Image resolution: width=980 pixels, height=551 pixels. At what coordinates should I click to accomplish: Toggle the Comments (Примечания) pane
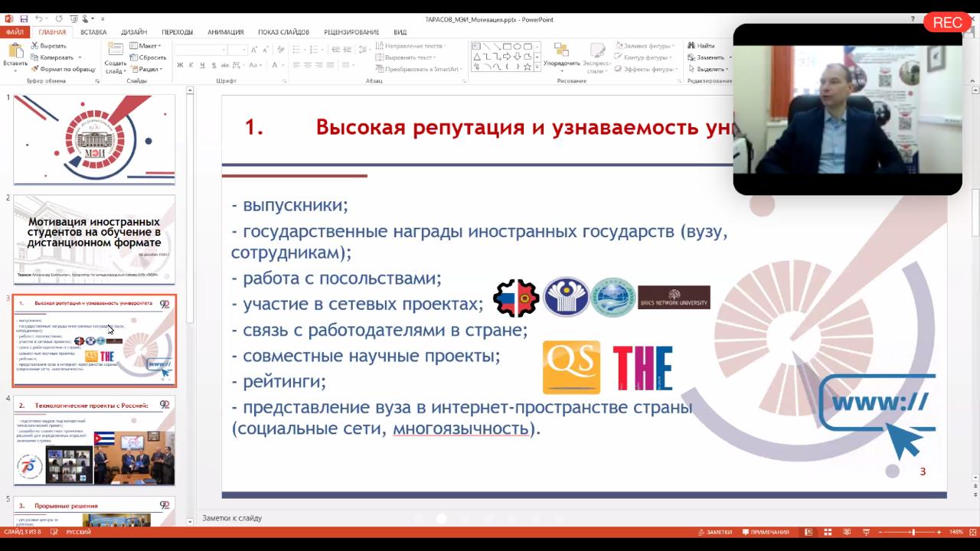[x=764, y=532]
